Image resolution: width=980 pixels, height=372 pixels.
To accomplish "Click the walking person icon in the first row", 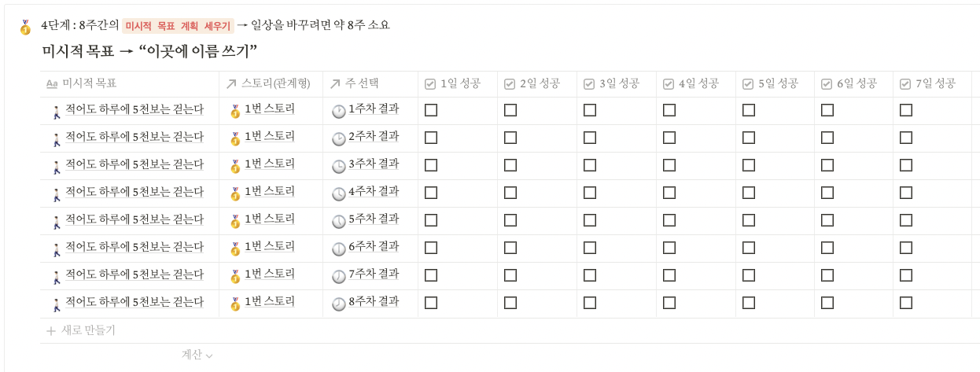I will 56,112.
